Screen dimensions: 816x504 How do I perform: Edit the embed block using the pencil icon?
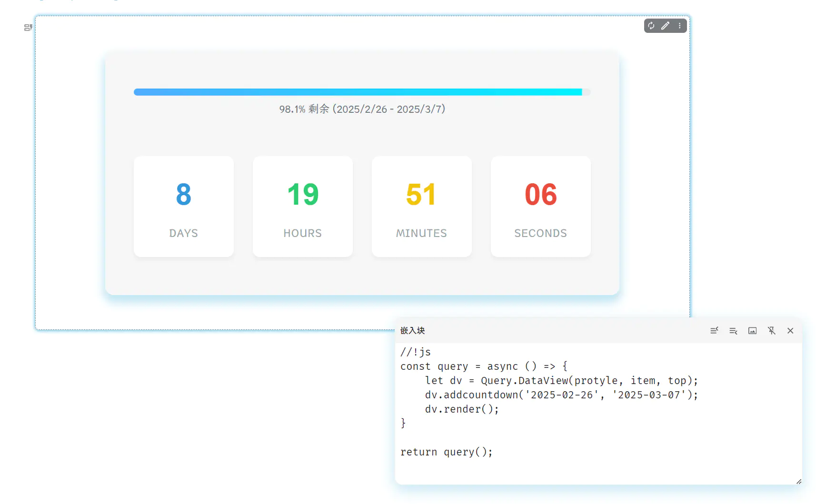tap(666, 26)
